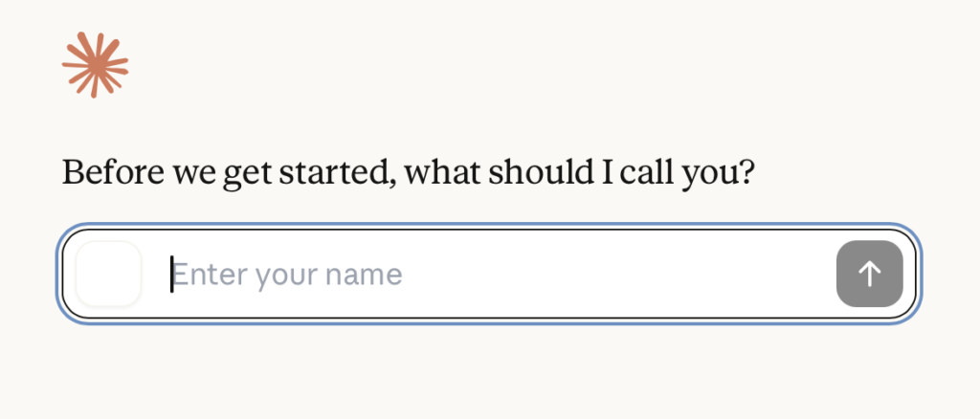Submit the name using the gray arrow button
Screen dimensions: 980x419
click(869, 275)
